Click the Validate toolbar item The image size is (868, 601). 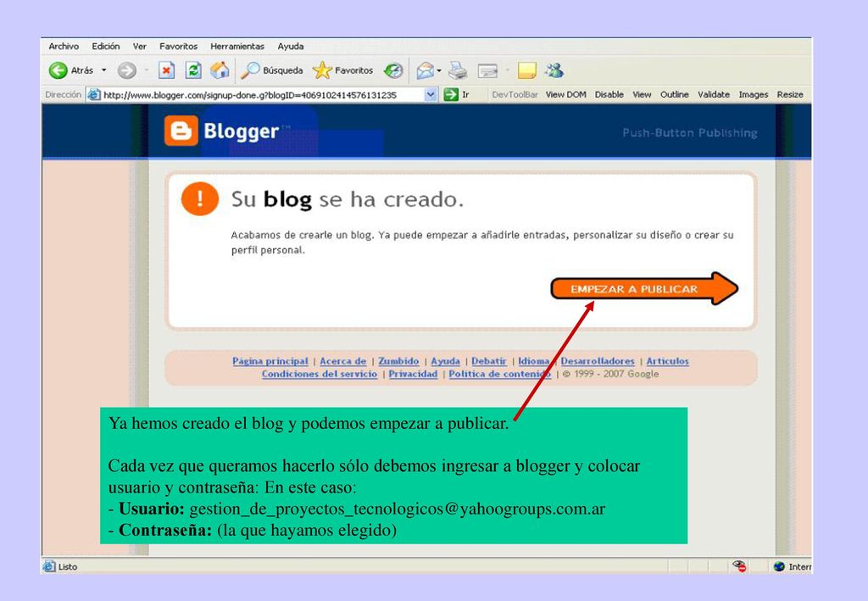714,95
